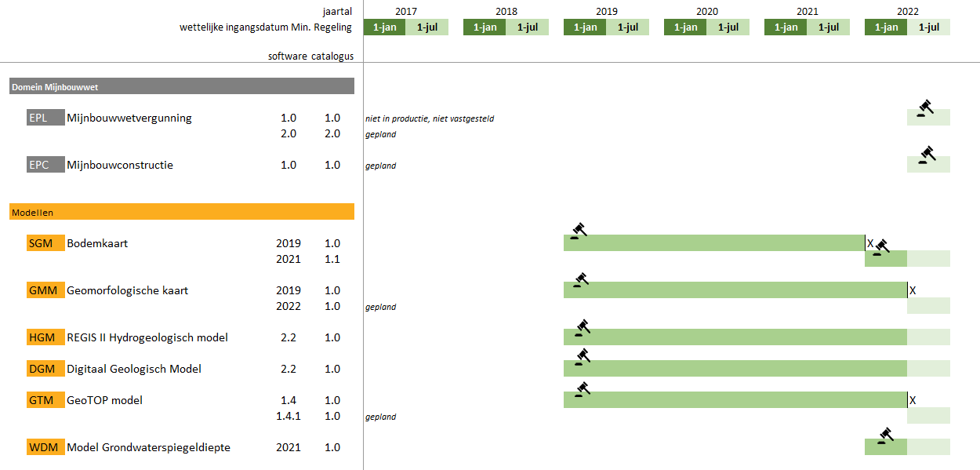
Task: Click gavel icon on Model Grondwaterspiegeldiepte row
Action: coord(885,435)
